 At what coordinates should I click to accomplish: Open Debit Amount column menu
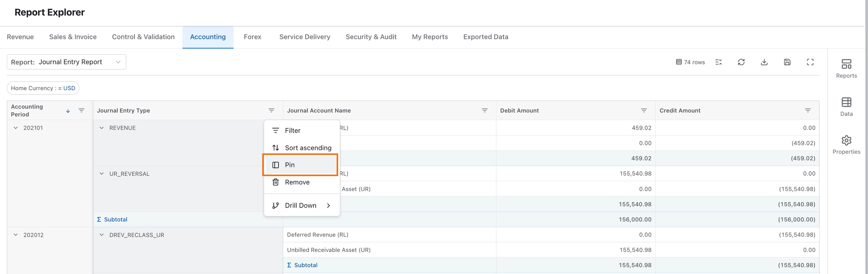[644, 111]
